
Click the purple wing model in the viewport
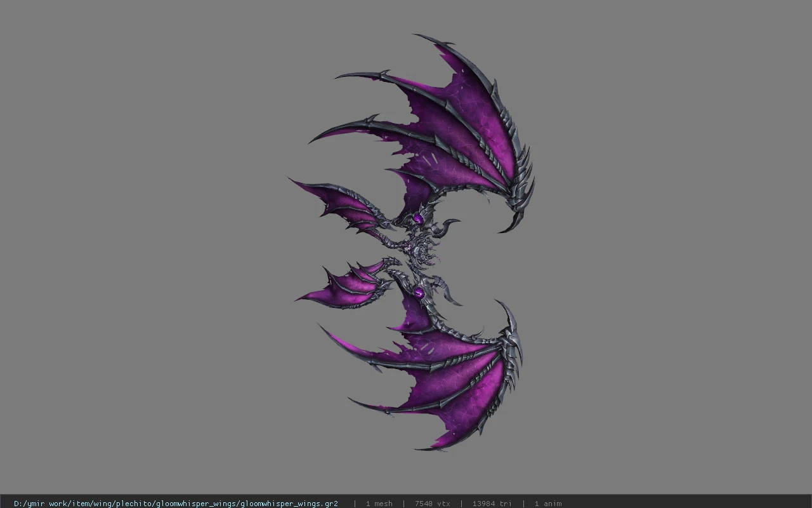412,243
